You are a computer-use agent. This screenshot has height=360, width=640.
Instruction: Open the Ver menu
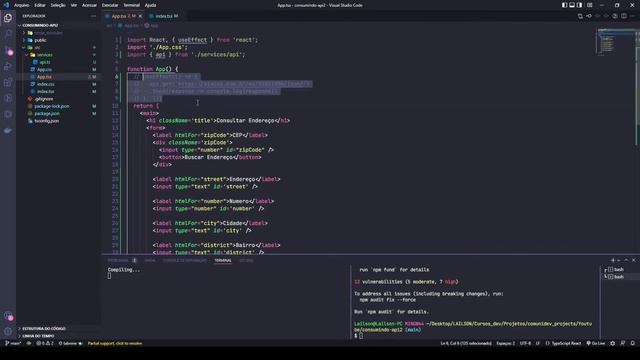coord(73,5)
